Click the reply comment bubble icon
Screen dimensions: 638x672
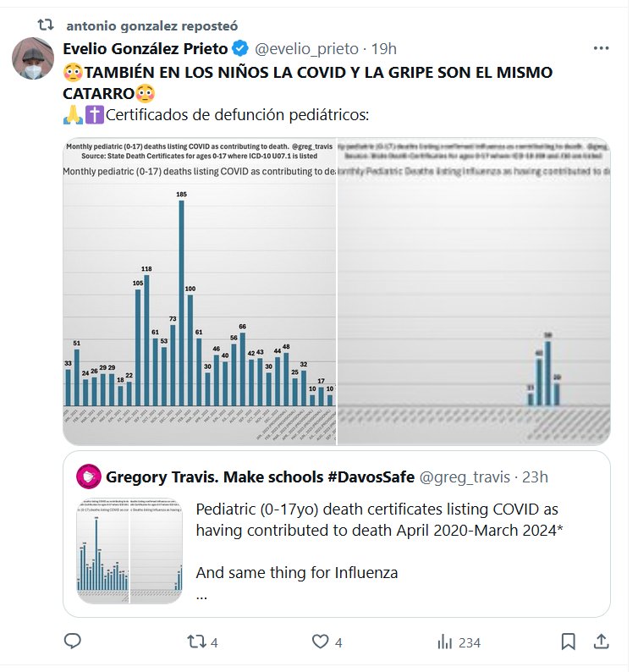click(x=73, y=642)
